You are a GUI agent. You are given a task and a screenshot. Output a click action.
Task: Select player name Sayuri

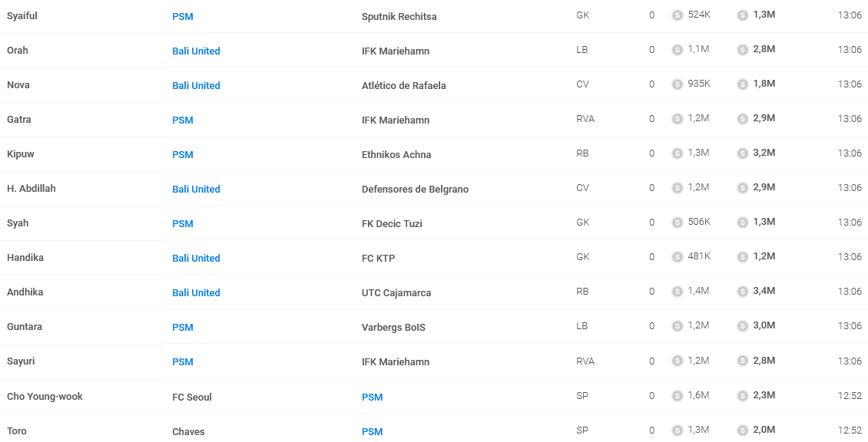click(22, 361)
